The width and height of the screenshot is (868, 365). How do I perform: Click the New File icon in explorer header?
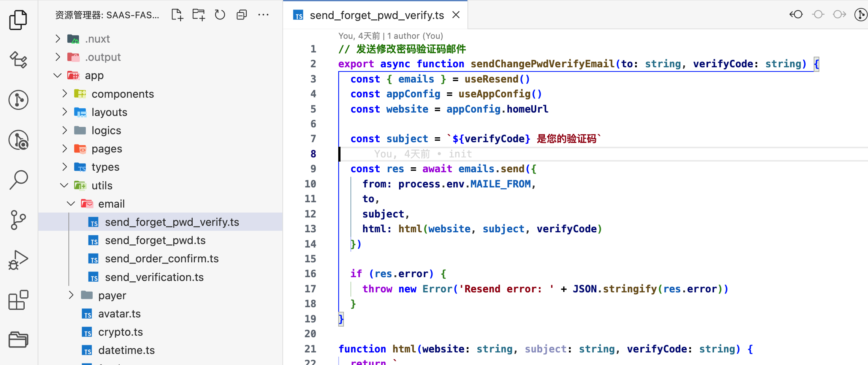click(177, 15)
